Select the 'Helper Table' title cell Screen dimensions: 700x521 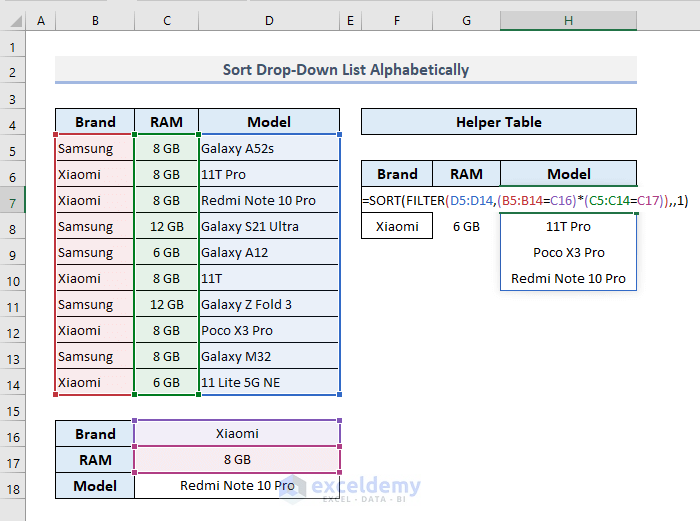[x=498, y=122]
